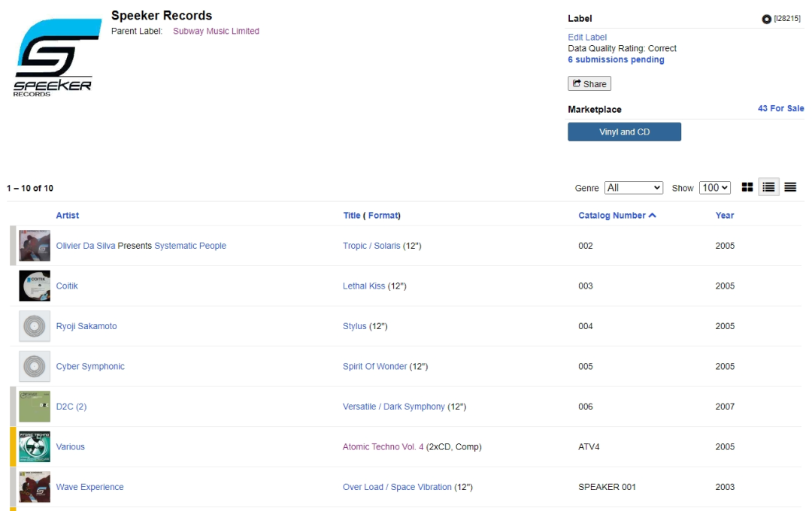The height and width of the screenshot is (511, 812).
Task: Sort the list by Catalog Number
Action: (x=617, y=216)
